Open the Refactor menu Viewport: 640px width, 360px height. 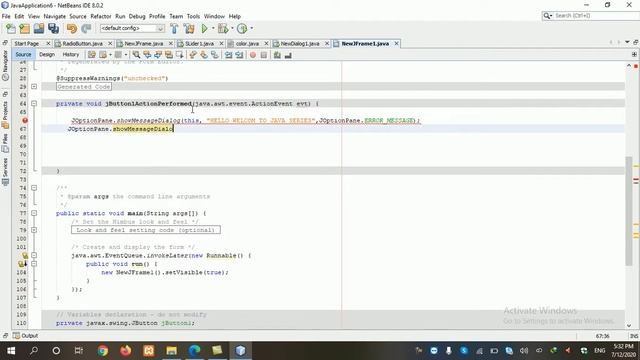pos(101,16)
